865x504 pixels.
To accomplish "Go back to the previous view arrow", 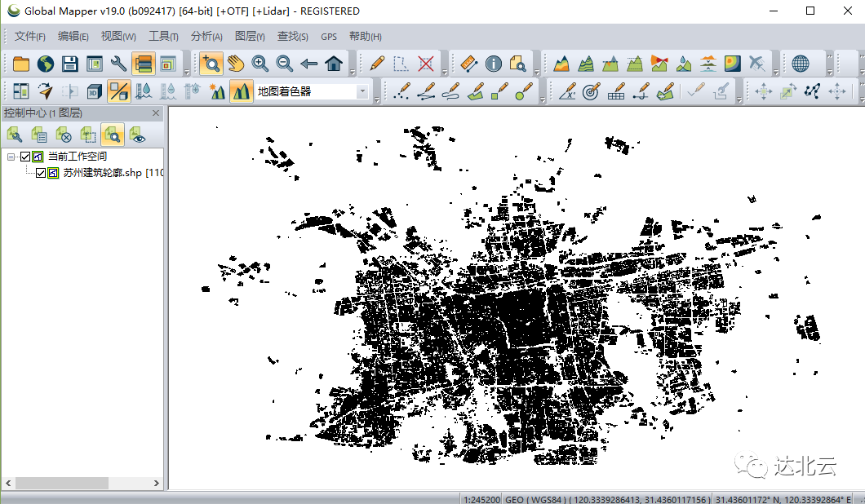I will 309,64.
